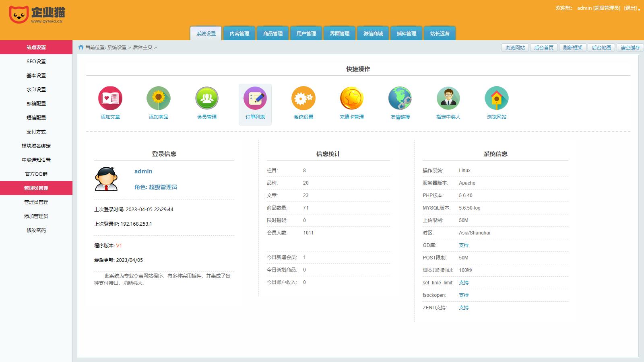The width and height of the screenshot is (644, 362).
Task: Open the 浏览网站 birdhouse icon
Action: point(496,98)
